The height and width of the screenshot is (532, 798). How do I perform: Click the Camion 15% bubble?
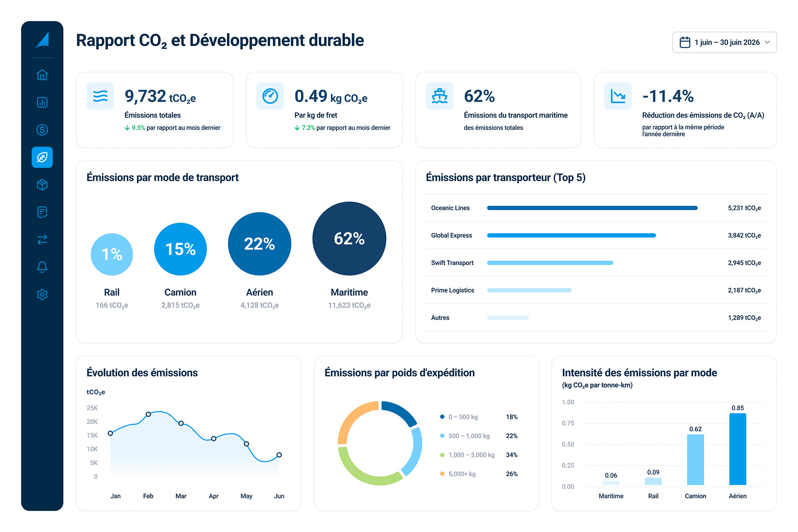pos(180,249)
